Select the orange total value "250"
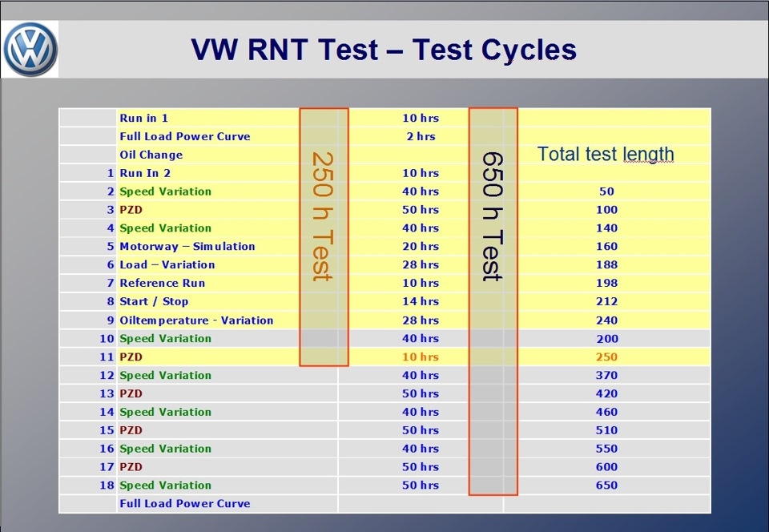This screenshot has width=769, height=532. [x=606, y=357]
